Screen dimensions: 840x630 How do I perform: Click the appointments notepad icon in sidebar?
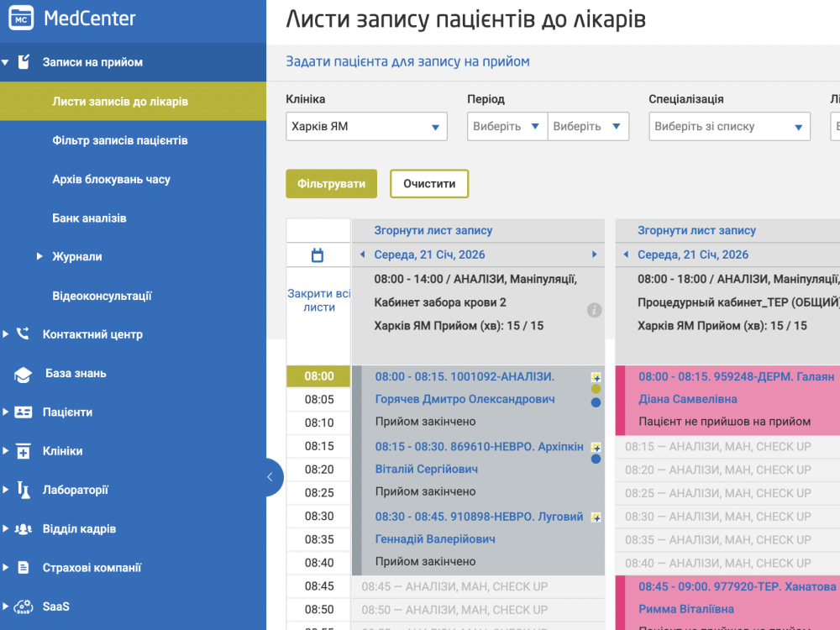click(24, 61)
